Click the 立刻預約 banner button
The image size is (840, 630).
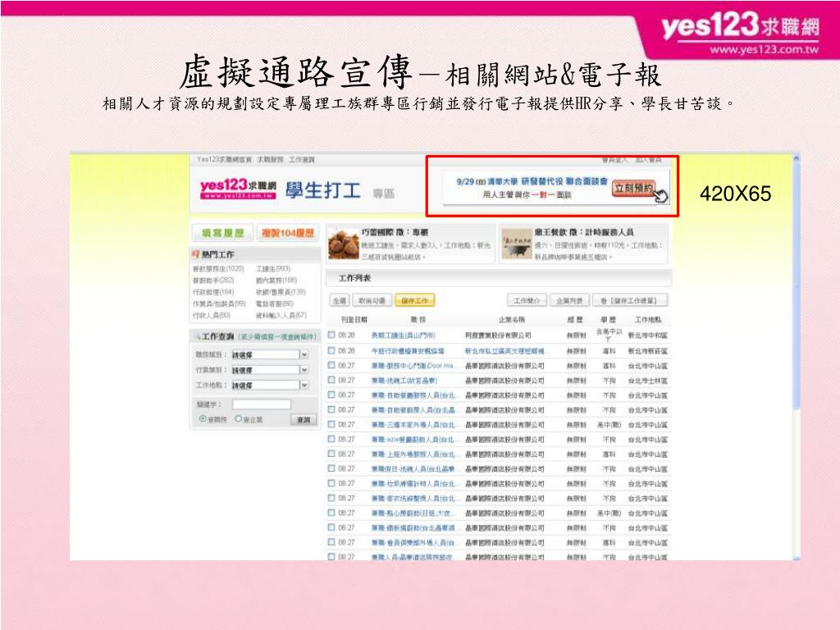click(x=634, y=188)
